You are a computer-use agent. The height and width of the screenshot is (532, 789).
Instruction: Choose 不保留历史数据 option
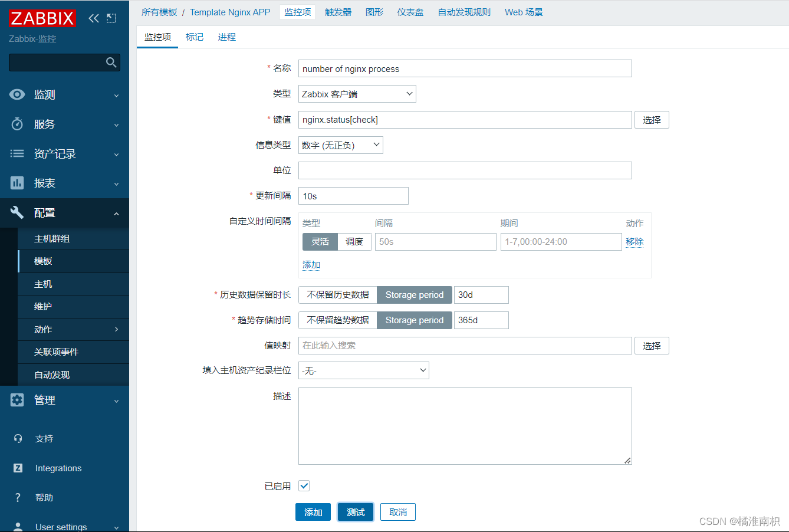tap(338, 295)
